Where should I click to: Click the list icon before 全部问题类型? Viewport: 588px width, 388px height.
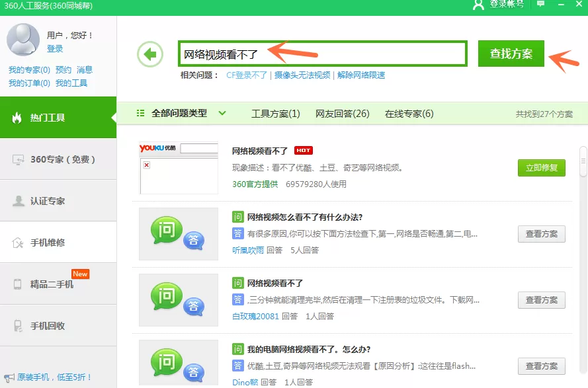click(x=141, y=113)
